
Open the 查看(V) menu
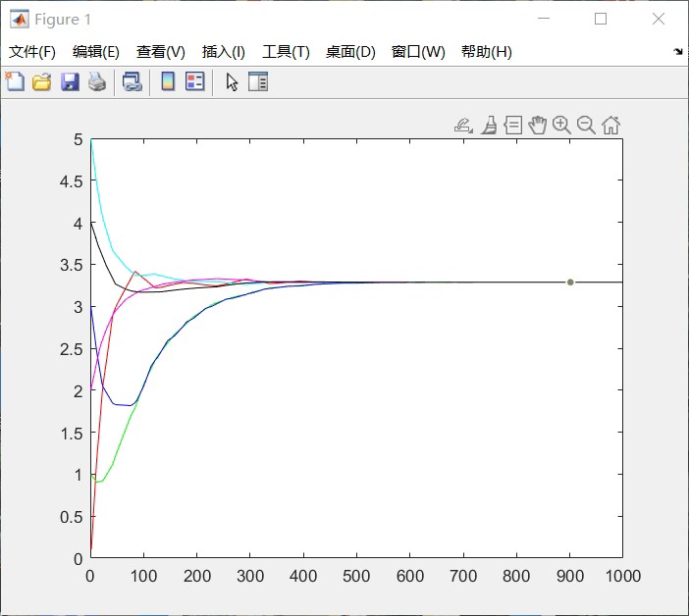pos(160,52)
